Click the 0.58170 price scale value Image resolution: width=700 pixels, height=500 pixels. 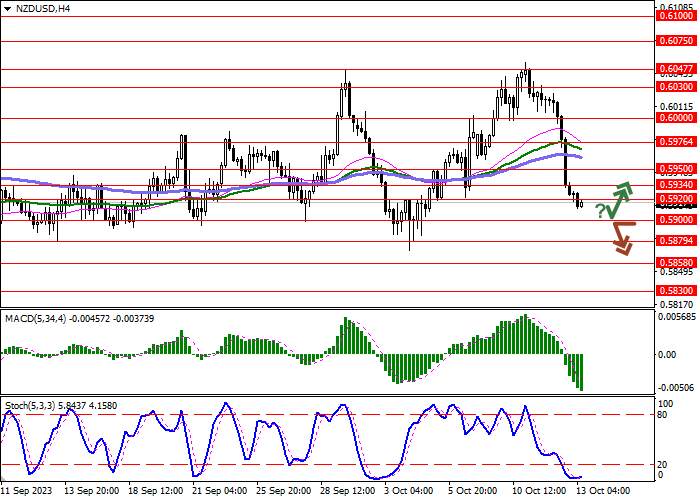(x=677, y=304)
